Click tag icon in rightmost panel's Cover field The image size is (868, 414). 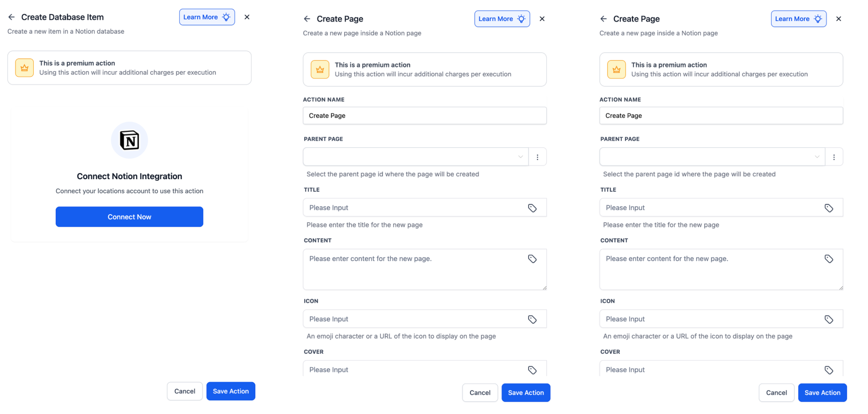pyautogui.click(x=828, y=370)
